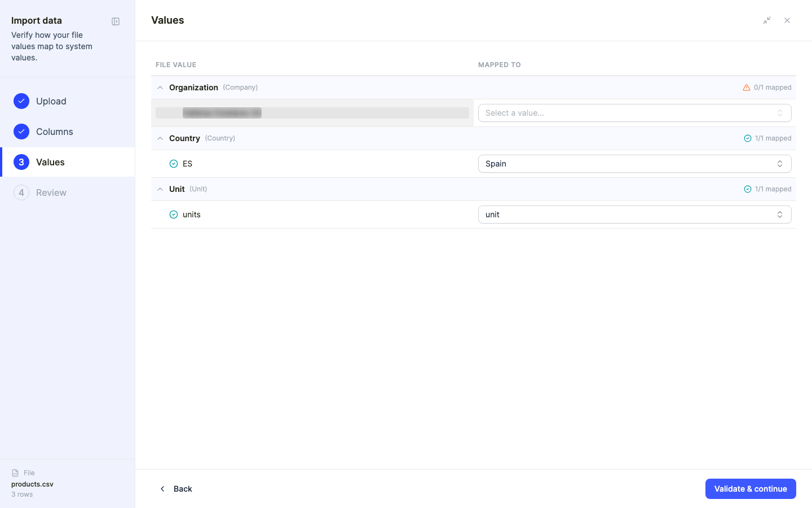Click the (Company) type label
The image size is (812, 508).
point(240,87)
